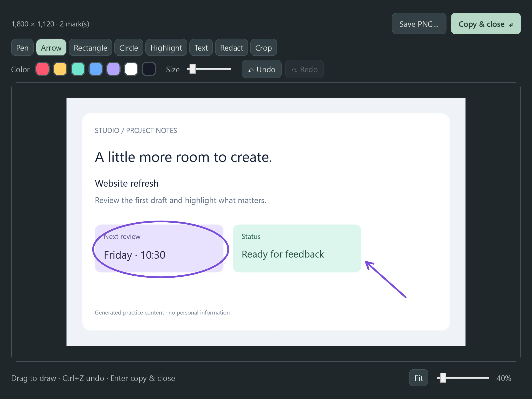The height and width of the screenshot is (399, 532).
Task: Choose the Crop tool
Action: point(264,48)
